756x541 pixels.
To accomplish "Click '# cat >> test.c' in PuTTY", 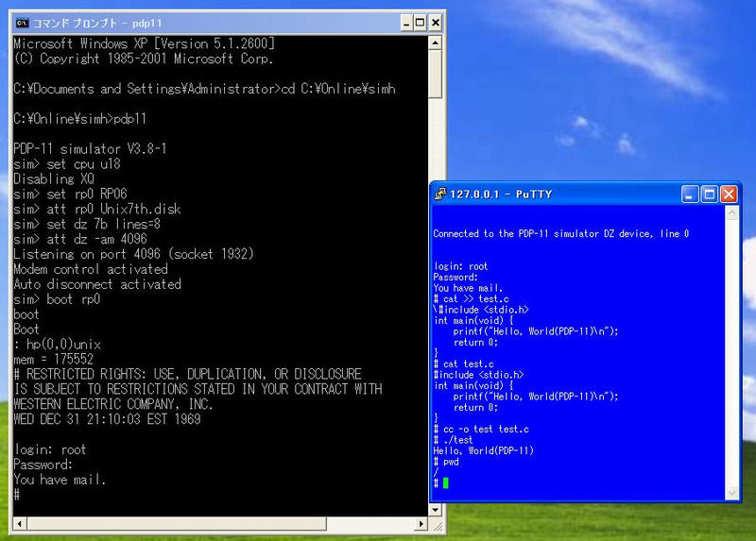I will 471,299.
